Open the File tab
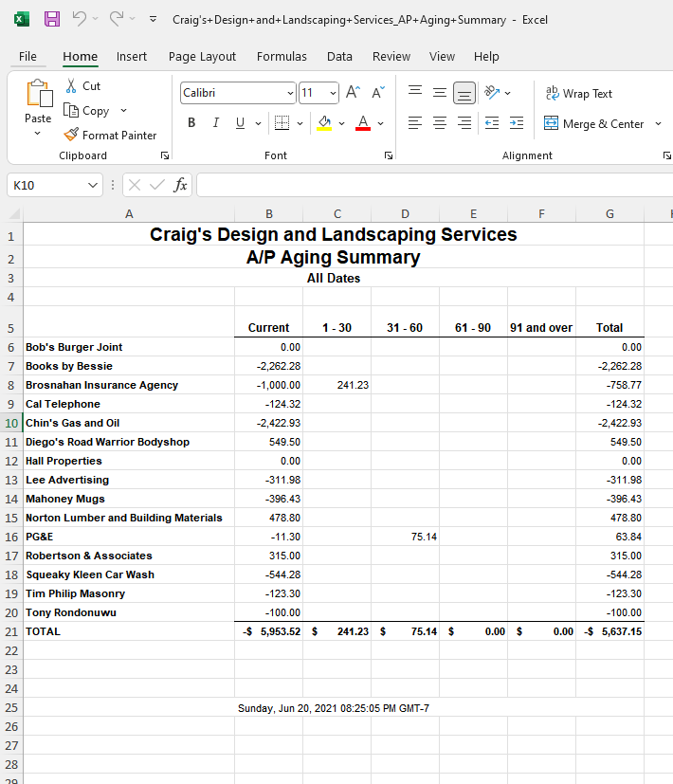673x784 pixels. click(27, 57)
